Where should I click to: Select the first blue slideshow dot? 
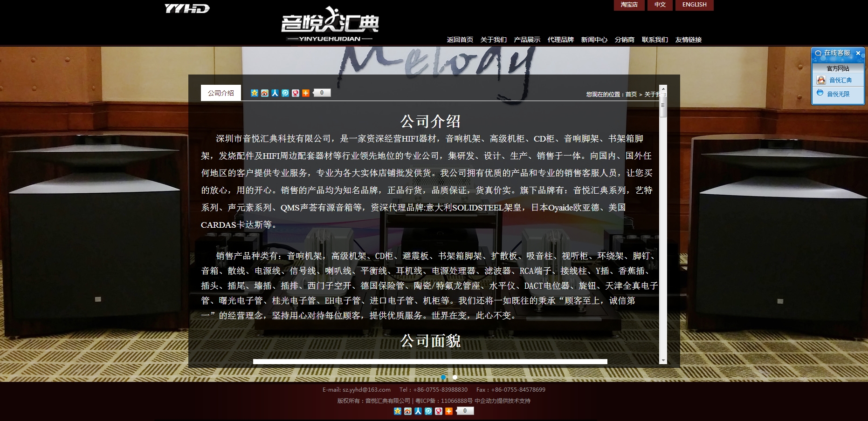click(443, 377)
